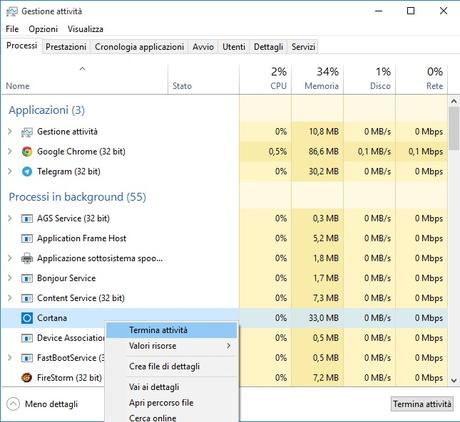The width and height of the screenshot is (460, 422).
Task: Click Chrome's 0,1 Mbps network value
Action: coord(426,152)
